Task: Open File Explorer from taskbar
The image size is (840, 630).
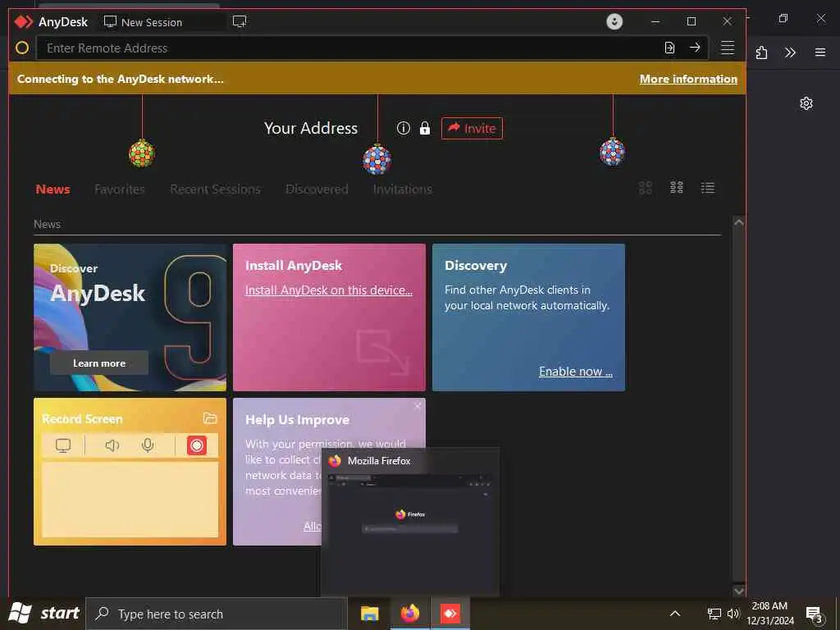Action: pyautogui.click(x=369, y=614)
